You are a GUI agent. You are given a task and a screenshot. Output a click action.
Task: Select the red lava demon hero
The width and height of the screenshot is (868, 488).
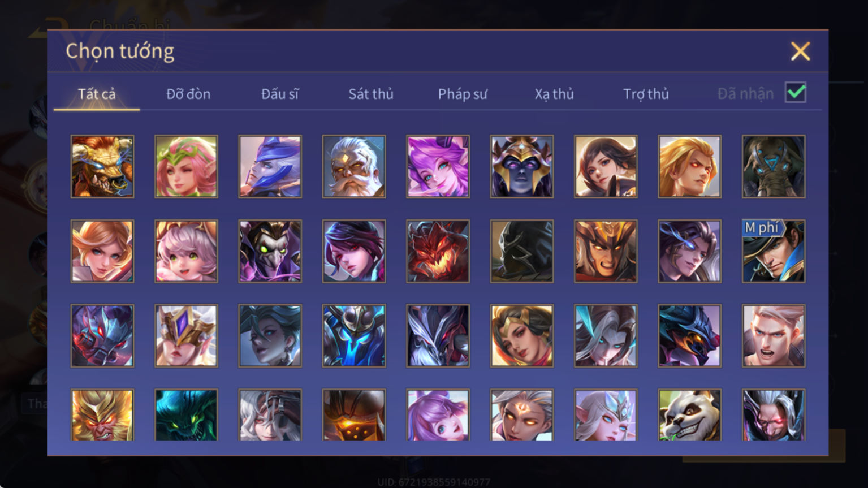click(438, 251)
